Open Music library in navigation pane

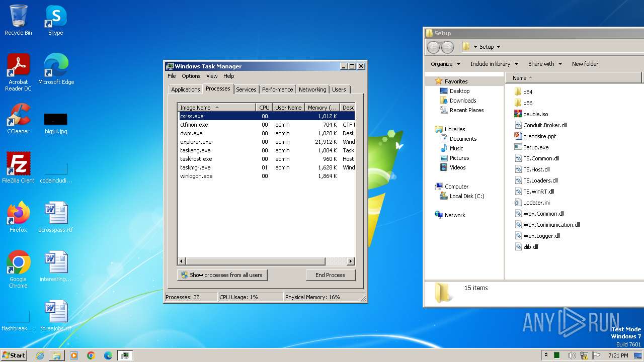coord(456,148)
